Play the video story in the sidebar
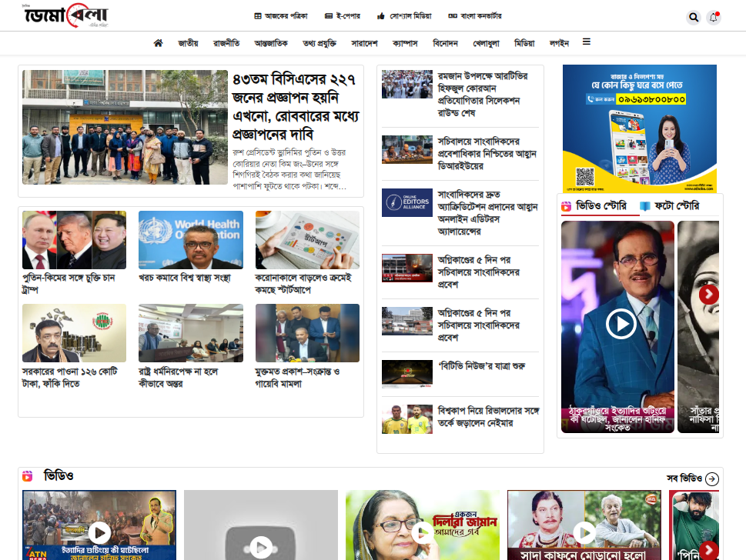The height and width of the screenshot is (560, 746). [x=621, y=324]
